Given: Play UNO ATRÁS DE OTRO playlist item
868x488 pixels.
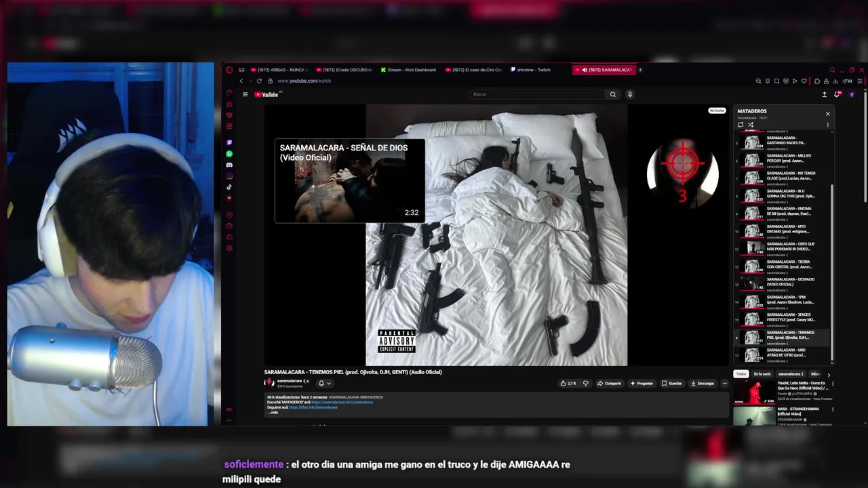Looking at the screenshot, I should click(782, 354).
